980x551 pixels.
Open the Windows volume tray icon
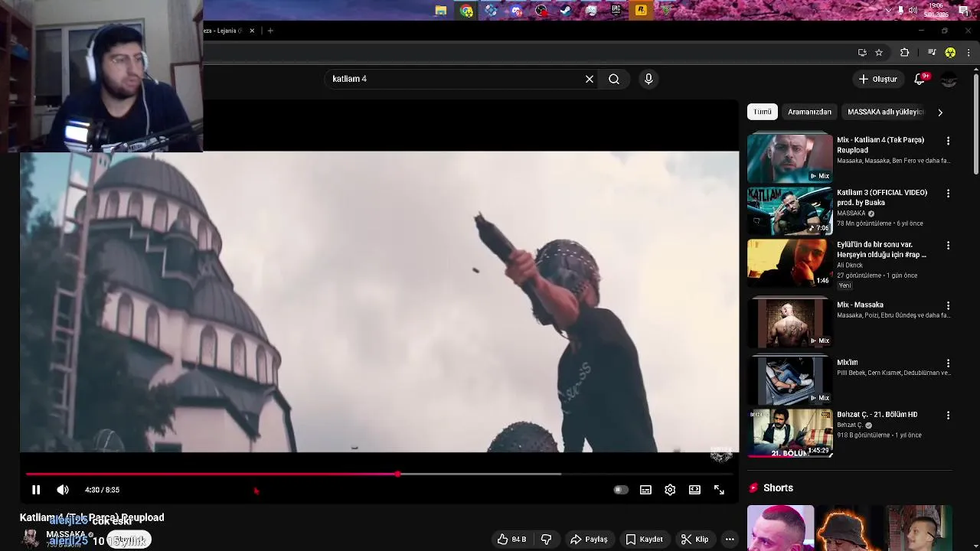tap(913, 10)
